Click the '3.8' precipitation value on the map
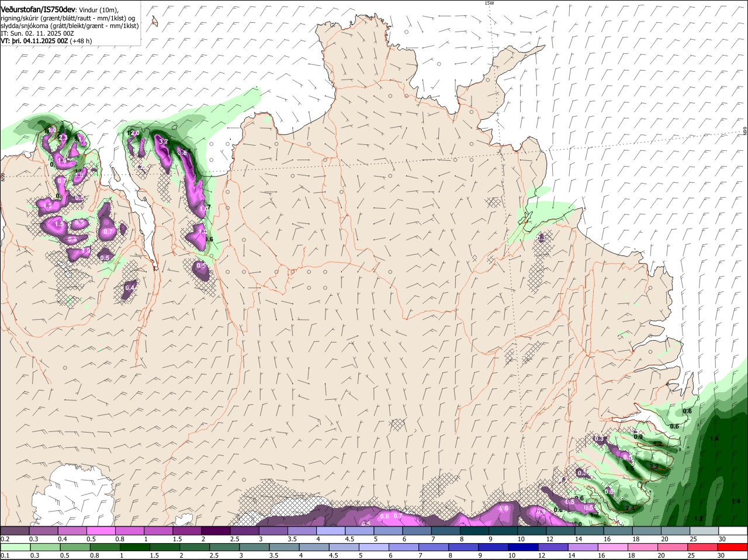This screenshot has height=560, width=748. (182, 153)
